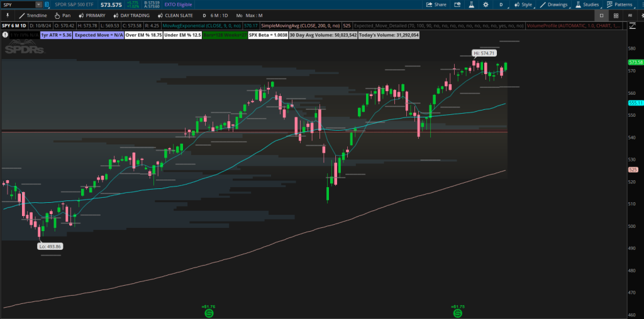
Task: Click the Share button
Action: pyautogui.click(x=436, y=4)
